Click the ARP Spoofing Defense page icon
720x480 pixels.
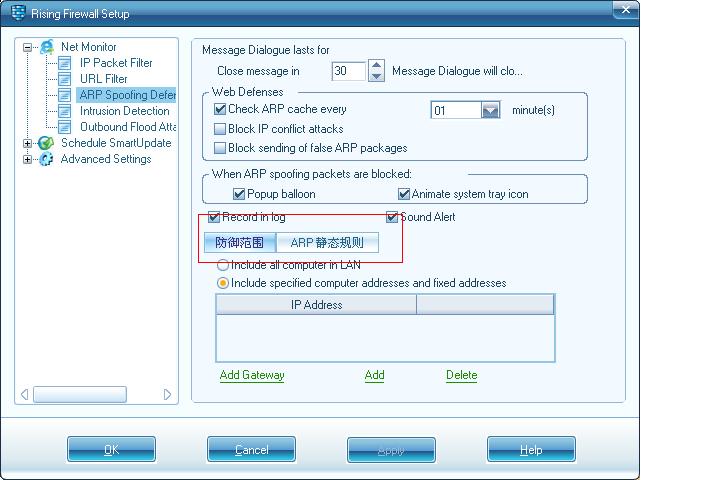[x=64, y=95]
